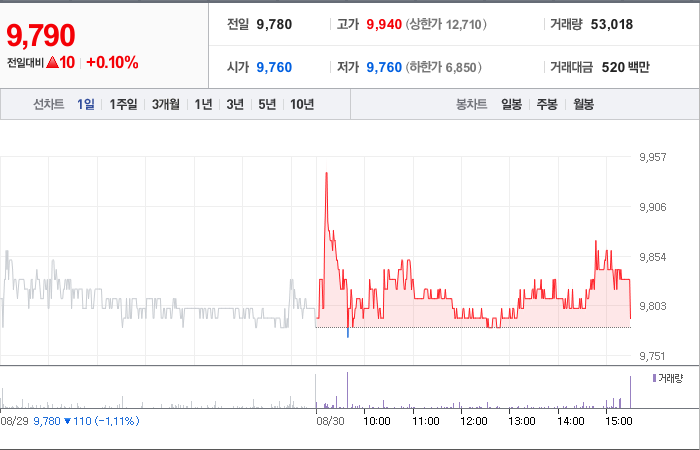Click the 고가 value 9,940

coord(384,24)
